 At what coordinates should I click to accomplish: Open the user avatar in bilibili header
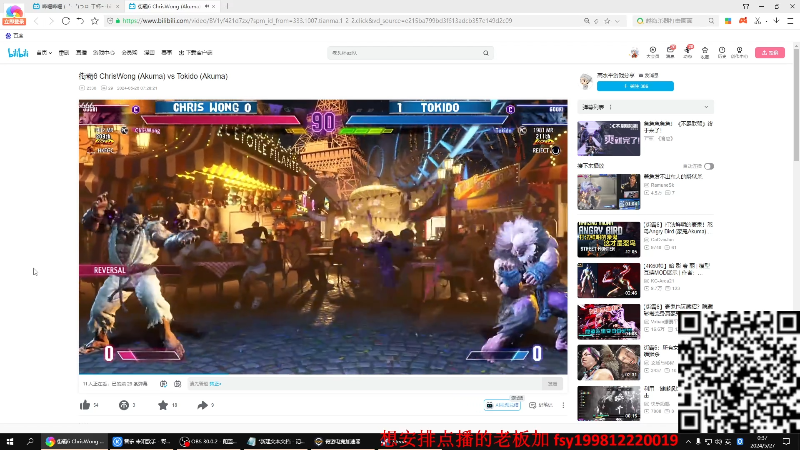[x=634, y=53]
